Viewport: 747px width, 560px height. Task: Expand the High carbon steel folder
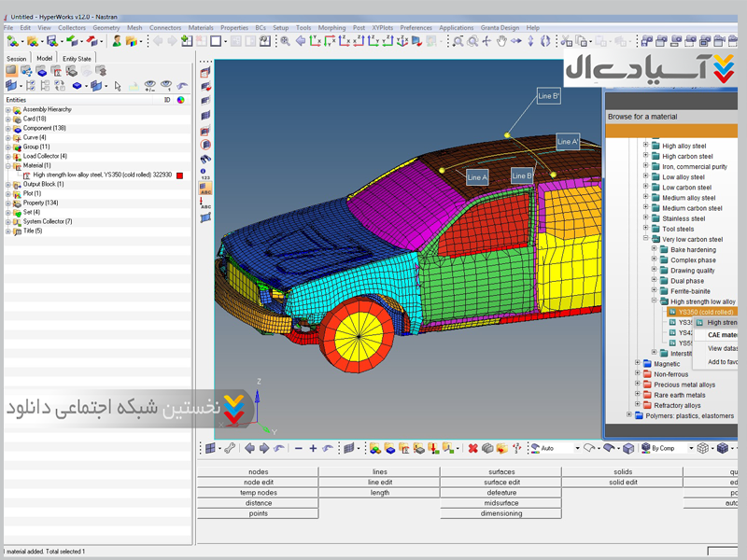click(645, 156)
